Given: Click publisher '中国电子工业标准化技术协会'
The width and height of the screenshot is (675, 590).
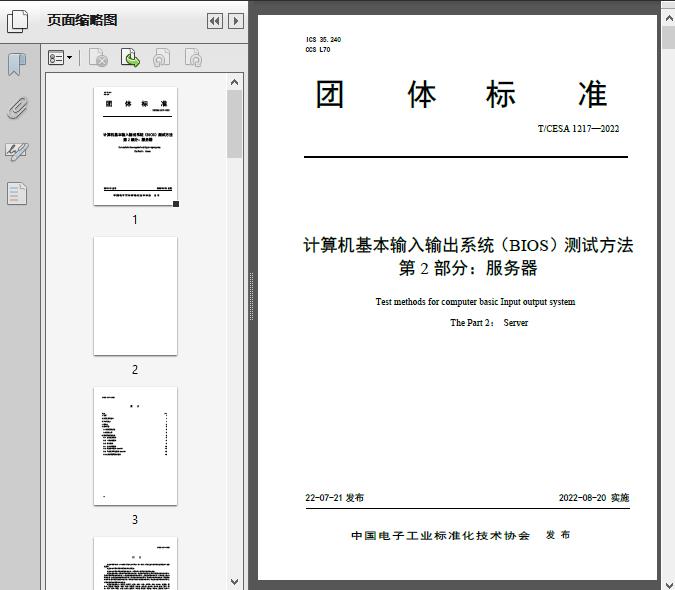Looking at the screenshot, I should pyautogui.click(x=440, y=535).
